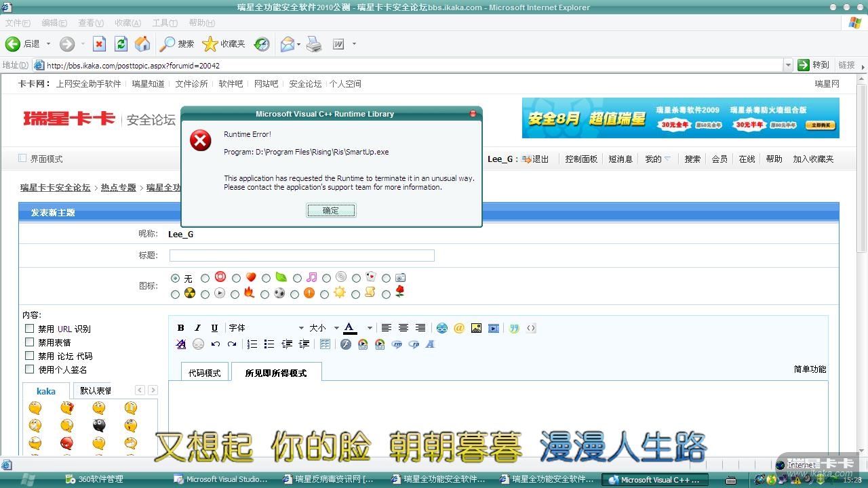Open IE History toolbar icon
The image size is (868, 488).
coord(262,44)
